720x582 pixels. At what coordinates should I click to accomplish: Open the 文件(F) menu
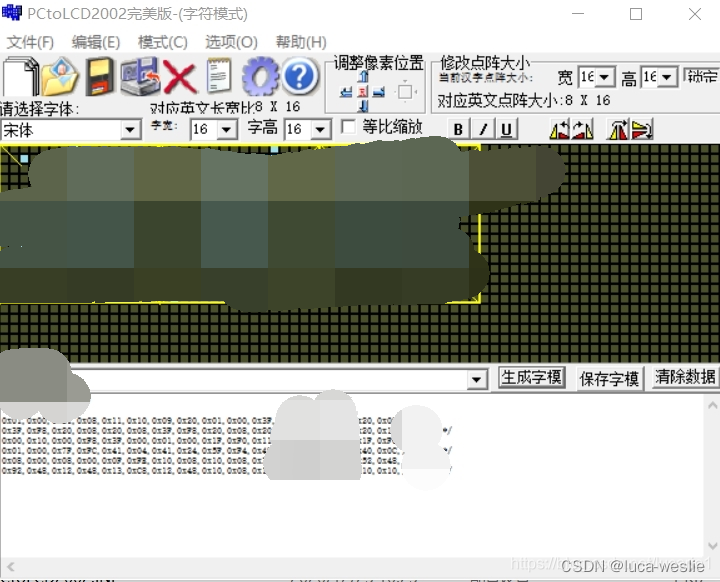(x=30, y=42)
